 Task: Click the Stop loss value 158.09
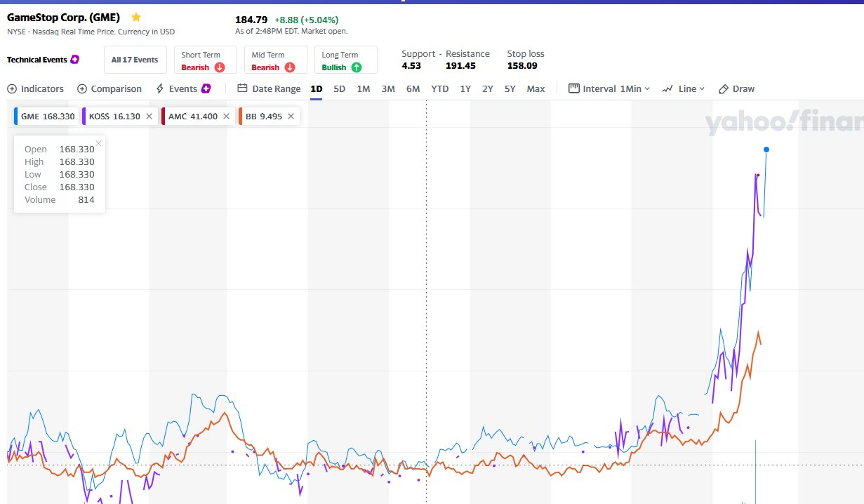(x=522, y=65)
